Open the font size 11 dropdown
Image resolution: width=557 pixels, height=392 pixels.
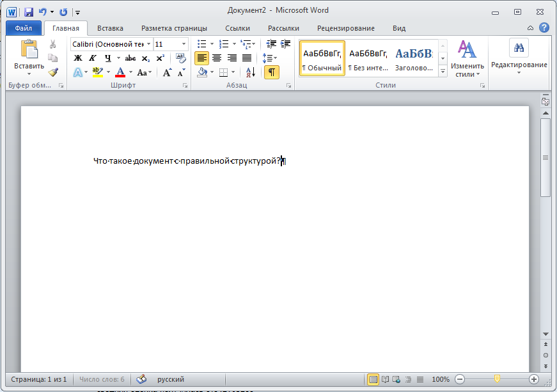pyautogui.click(x=184, y=44)
